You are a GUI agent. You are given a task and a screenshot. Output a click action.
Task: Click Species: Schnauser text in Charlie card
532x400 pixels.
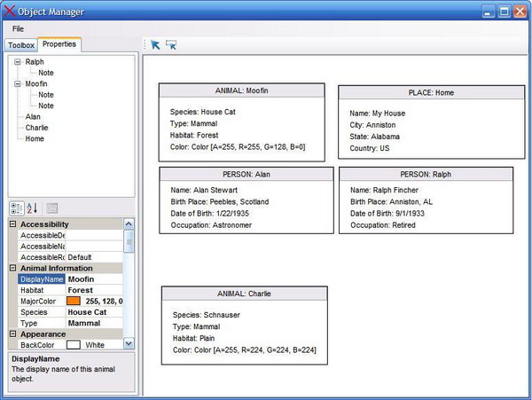click(x=207, y=315)
